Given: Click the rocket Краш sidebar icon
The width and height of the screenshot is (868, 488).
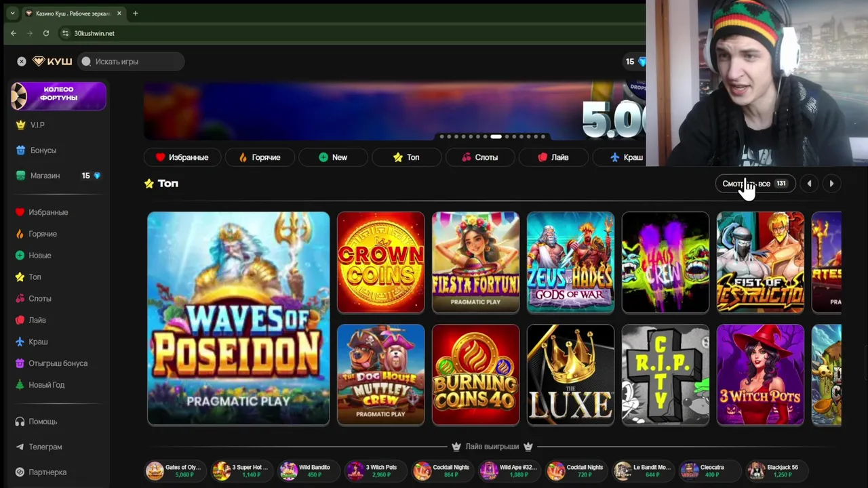Looking at the screenshot, I should tap(20, 342).
